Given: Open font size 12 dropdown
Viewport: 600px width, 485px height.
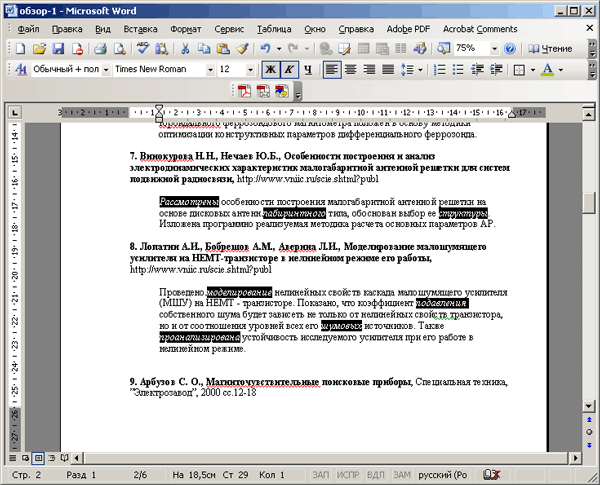Looking at the screenshot, I should click(250, 70).
